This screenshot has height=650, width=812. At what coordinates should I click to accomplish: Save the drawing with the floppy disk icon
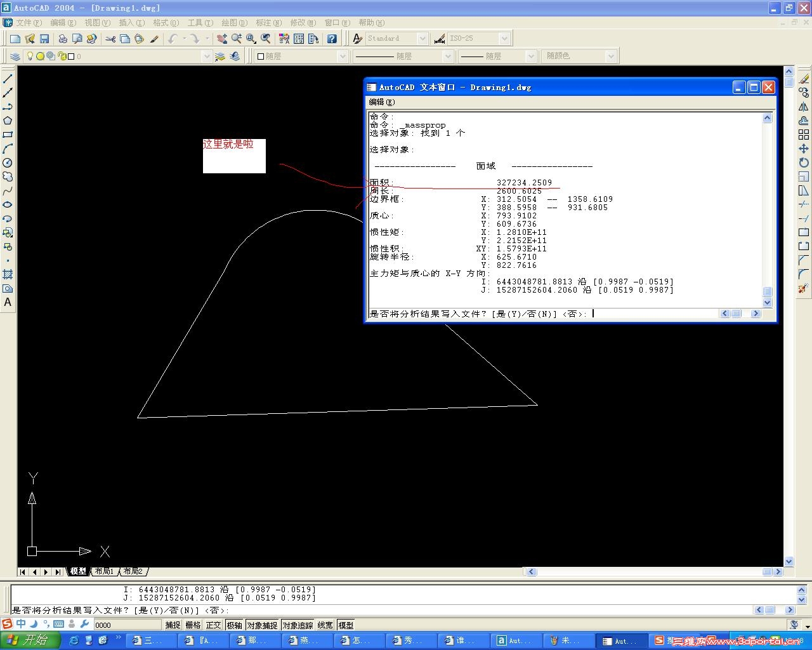coord(44,39)
